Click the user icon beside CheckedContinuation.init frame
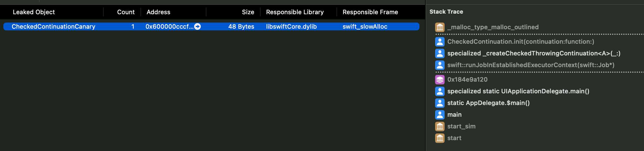 (440, 42)
